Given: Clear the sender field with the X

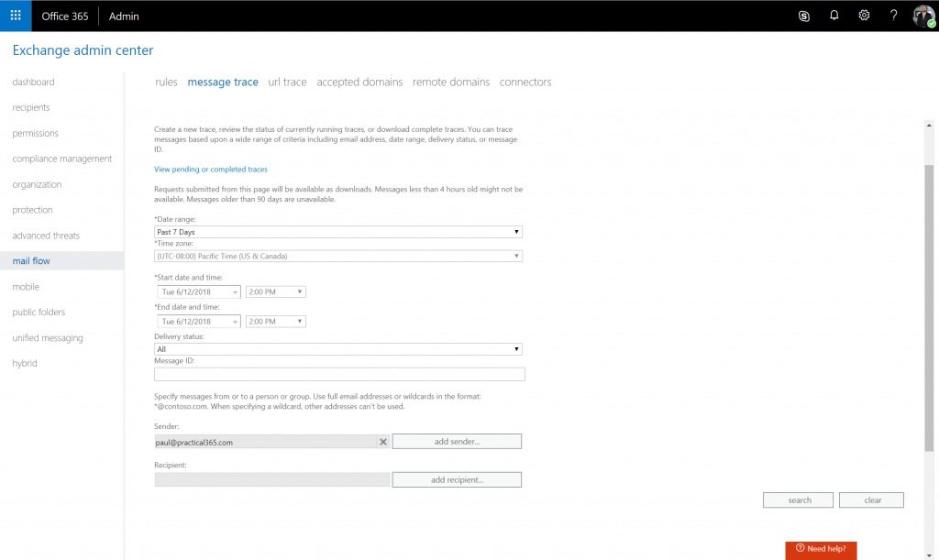Looking at the screenshot, I should pyautogui.click(x=383, y=441).
